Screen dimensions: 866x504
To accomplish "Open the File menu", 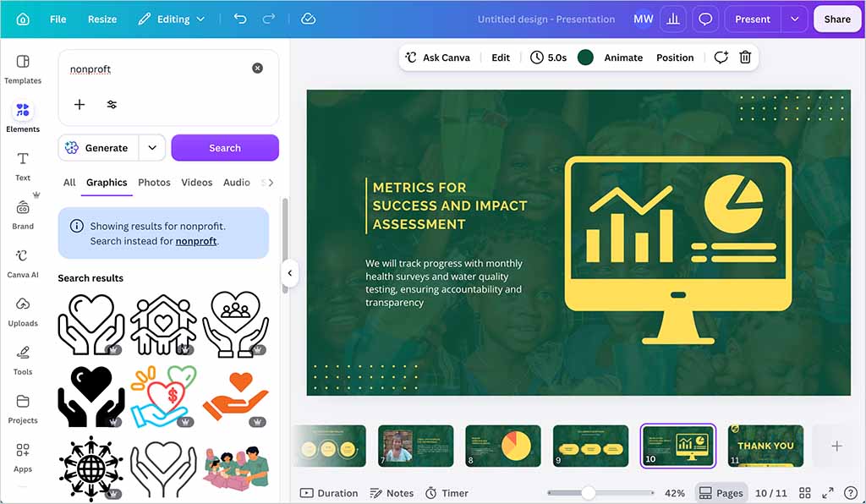I will (x=58, y=19).
